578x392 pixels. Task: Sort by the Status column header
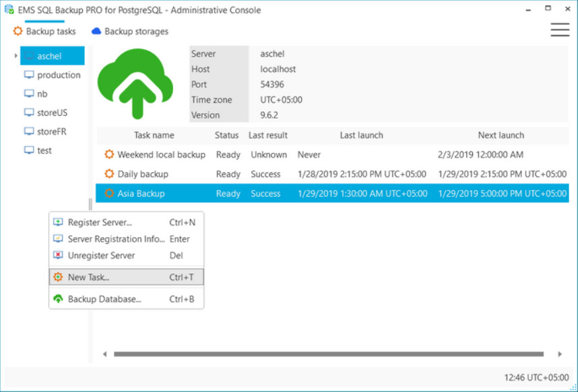point(227,135)
